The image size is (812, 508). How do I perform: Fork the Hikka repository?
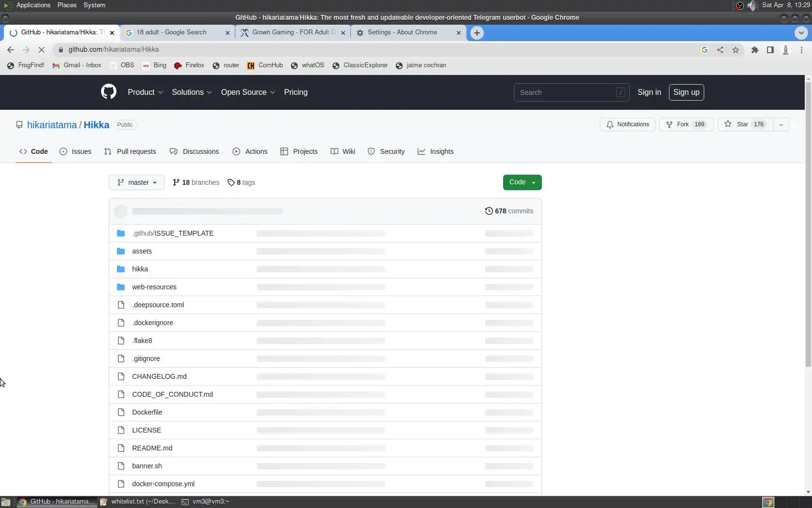pyautogui.click(x=686, y=125)
